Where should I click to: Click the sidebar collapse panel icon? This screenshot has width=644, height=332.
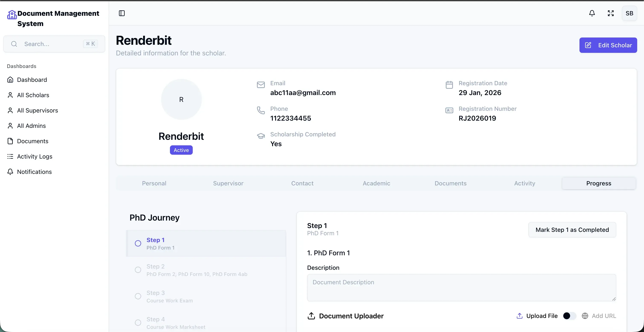[x=122, y=13]
